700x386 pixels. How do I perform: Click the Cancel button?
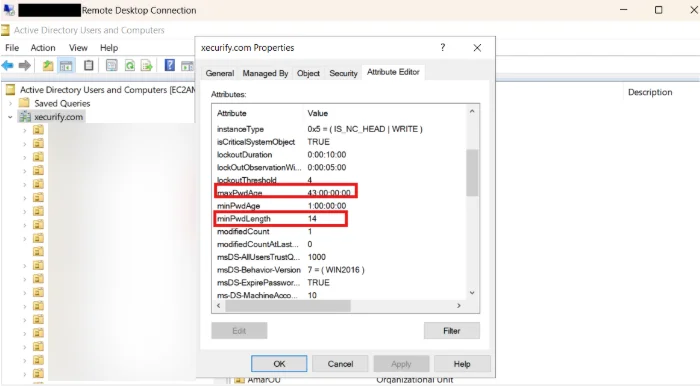[340, 364]
